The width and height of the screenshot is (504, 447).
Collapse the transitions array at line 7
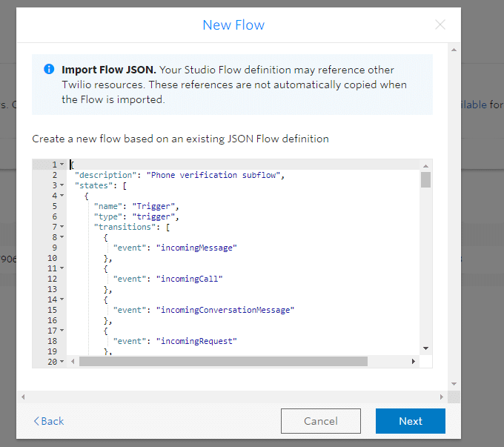click(62, 227)
